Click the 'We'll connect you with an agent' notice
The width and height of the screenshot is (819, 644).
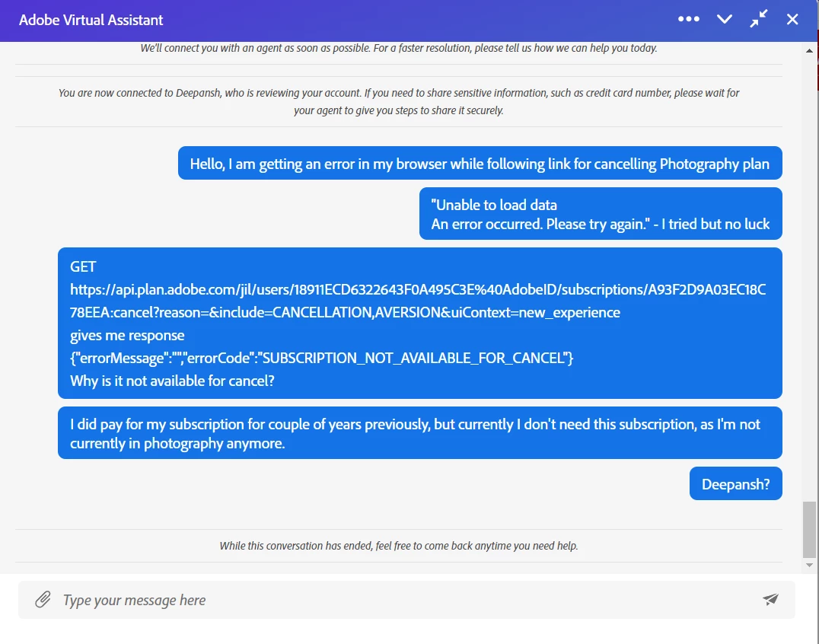[x=399, y=48]
